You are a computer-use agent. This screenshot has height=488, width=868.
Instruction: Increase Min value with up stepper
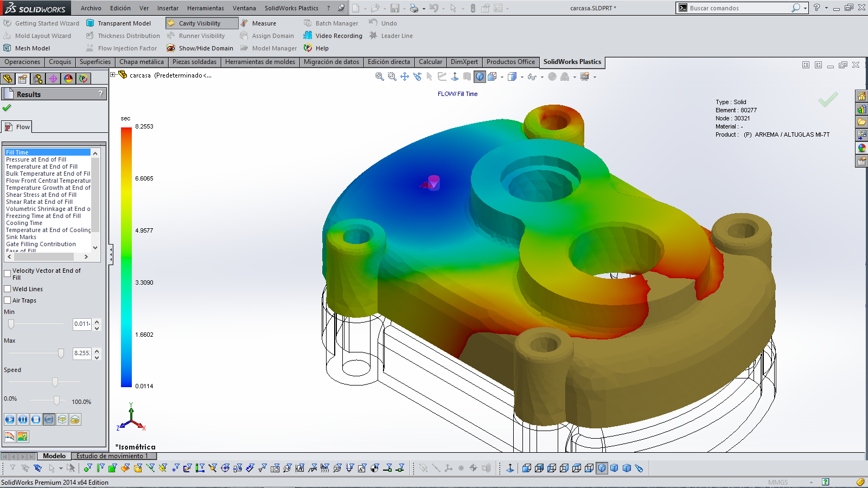(97, 322)
